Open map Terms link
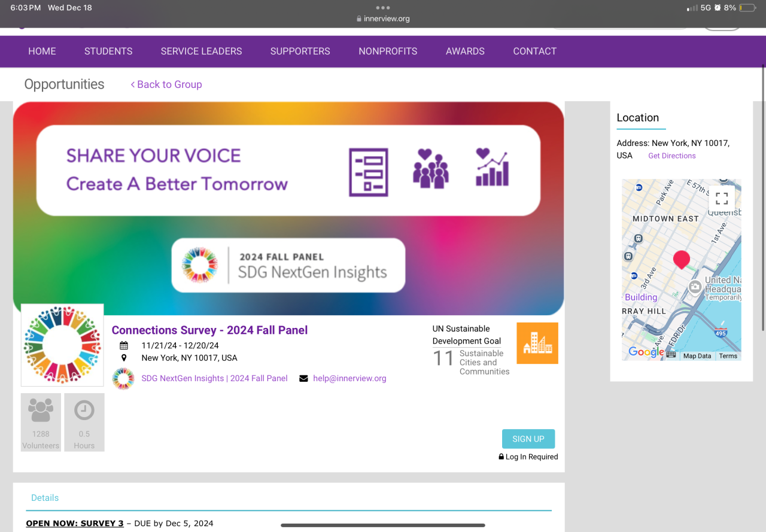This screenshot has height=532, width=766. click(x=728, y=356)
